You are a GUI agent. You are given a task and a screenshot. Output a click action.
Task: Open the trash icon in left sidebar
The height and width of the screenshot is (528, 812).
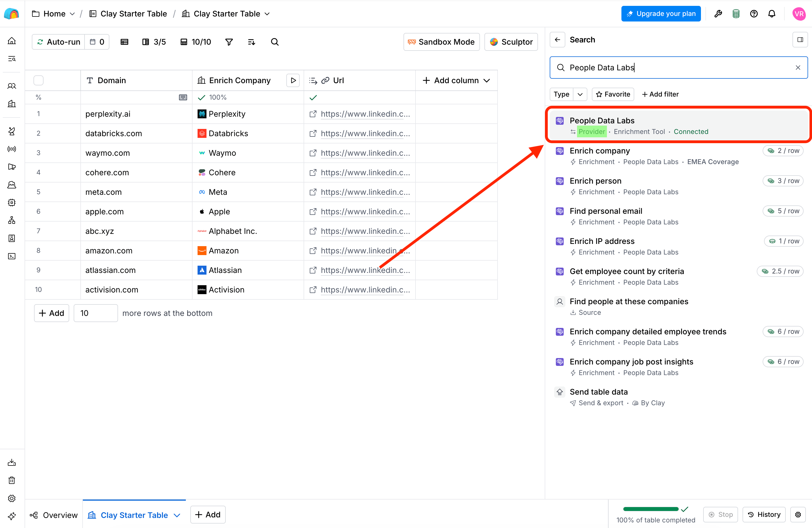tap(12, 480)
